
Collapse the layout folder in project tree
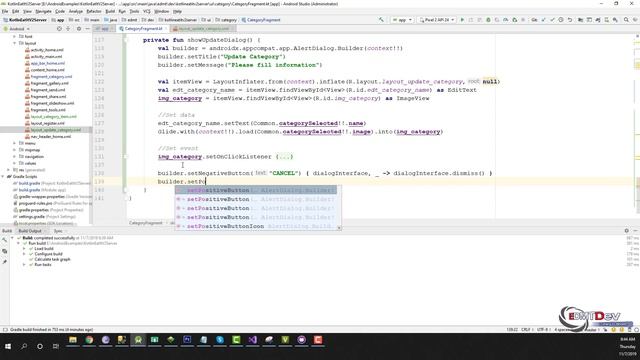15,43
